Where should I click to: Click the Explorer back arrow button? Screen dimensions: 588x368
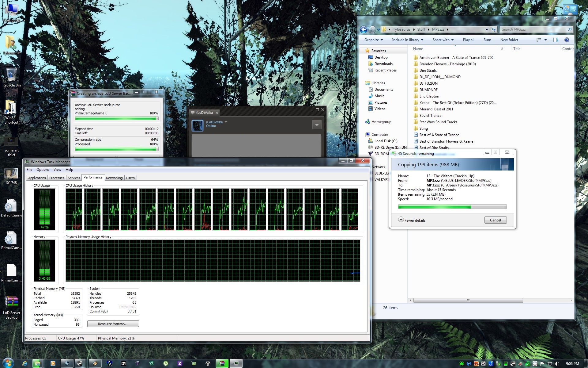click(364, 29)
